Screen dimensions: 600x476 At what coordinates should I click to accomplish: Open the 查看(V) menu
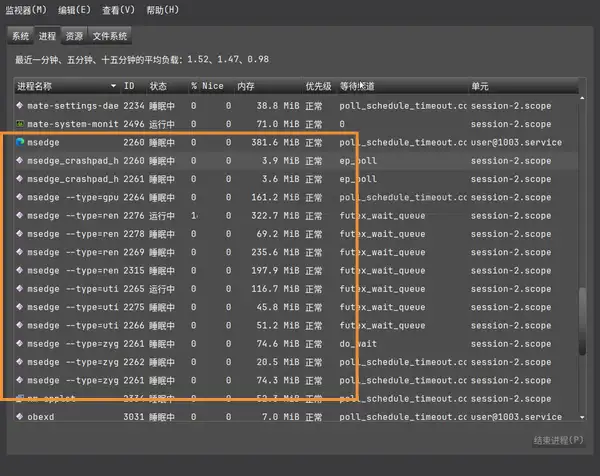[118, 10]
